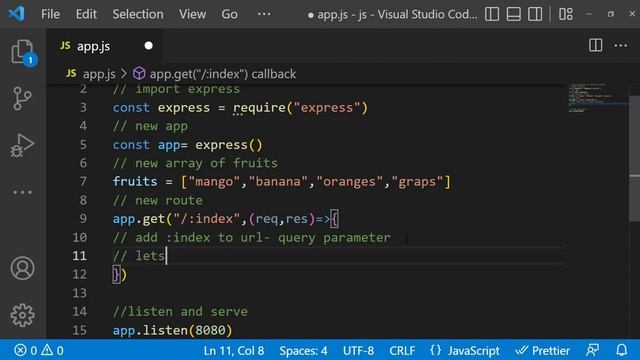Open the Accounts menu icon
This screenshot has width=640, height=360.
point(22,268)
